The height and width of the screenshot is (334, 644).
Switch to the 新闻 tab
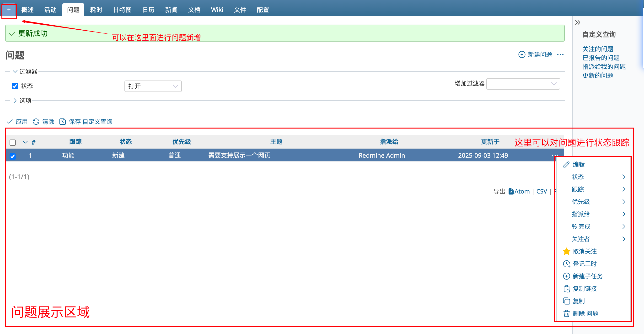click(x=171, y=10)
